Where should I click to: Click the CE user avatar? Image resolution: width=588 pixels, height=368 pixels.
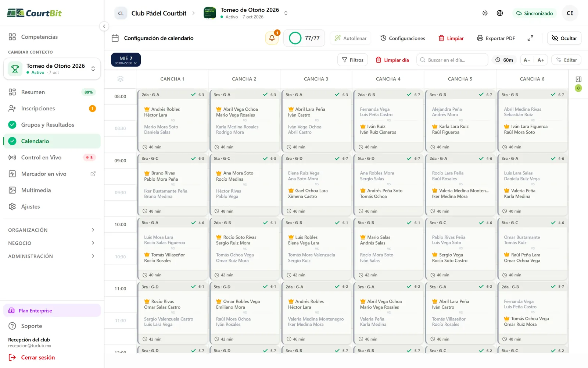pyautogui.click(x=570, y=13)
